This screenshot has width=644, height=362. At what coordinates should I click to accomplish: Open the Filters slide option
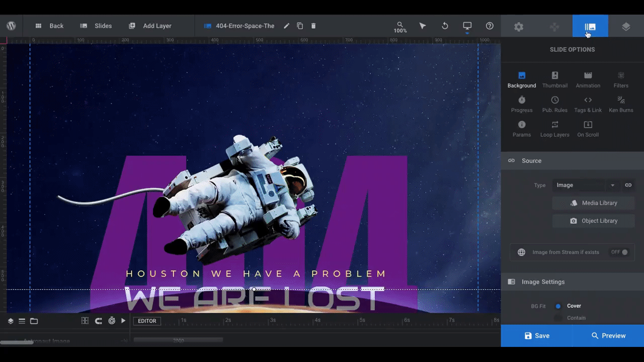point(621,79)
